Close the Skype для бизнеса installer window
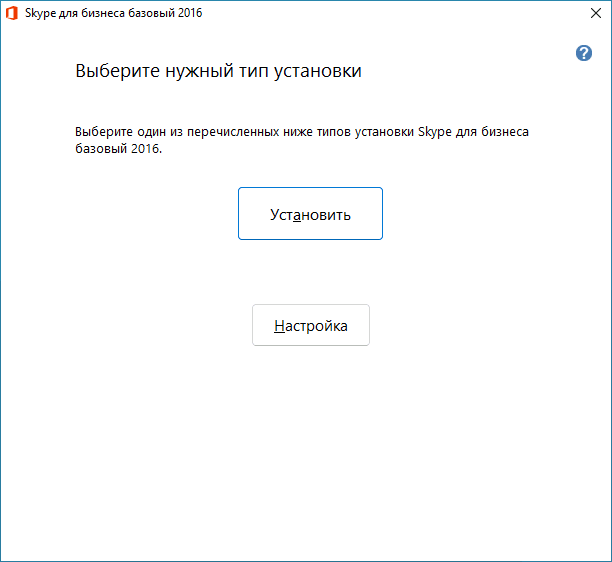This screenshot has height=562, width=612. click(596, 13)
